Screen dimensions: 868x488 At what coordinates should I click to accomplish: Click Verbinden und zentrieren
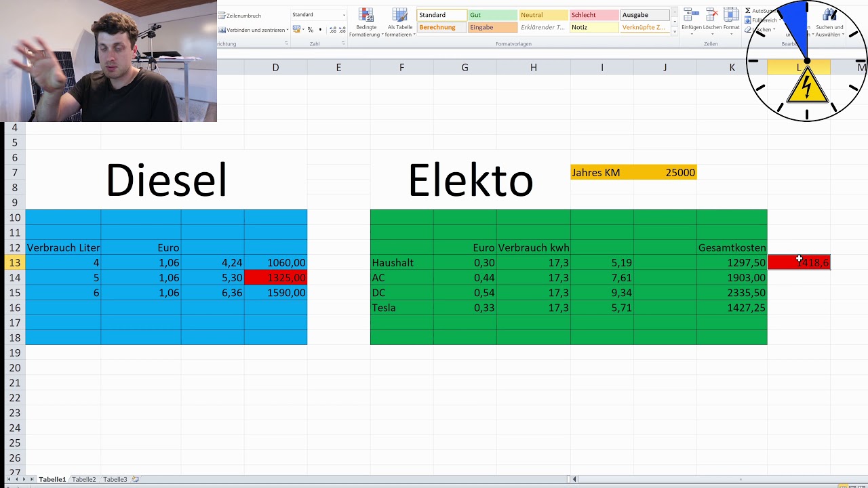(253, 30)
